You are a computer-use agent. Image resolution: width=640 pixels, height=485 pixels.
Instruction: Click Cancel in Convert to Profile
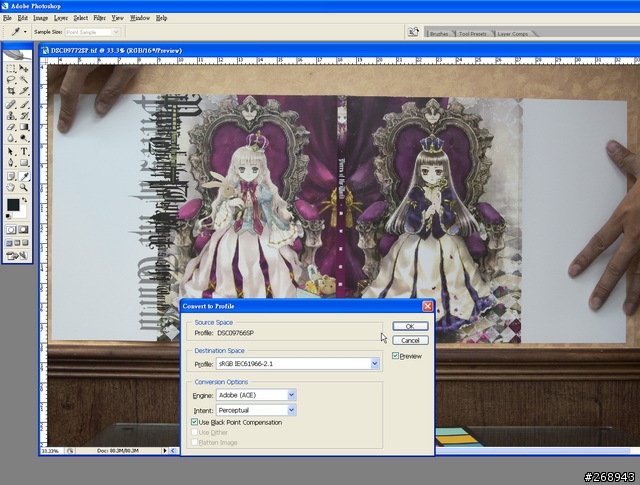coord(410,340)
